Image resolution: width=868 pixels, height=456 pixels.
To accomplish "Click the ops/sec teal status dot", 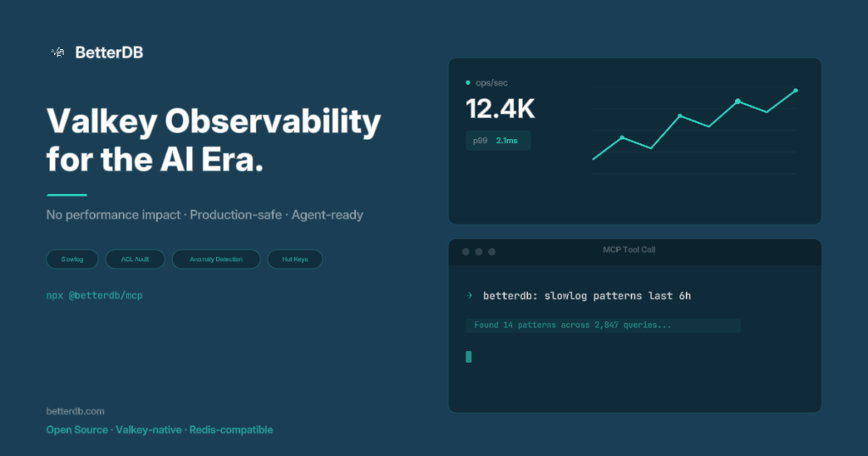I will point(468,82).
